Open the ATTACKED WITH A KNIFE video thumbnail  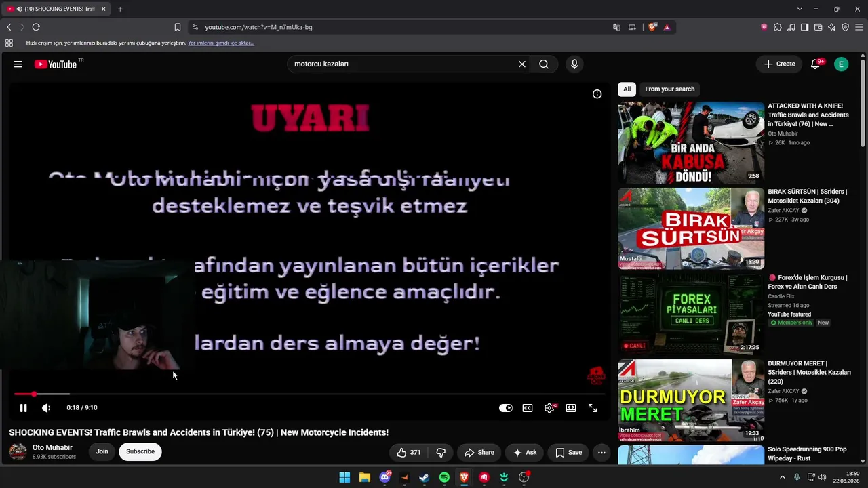click(x=691, y=143)
